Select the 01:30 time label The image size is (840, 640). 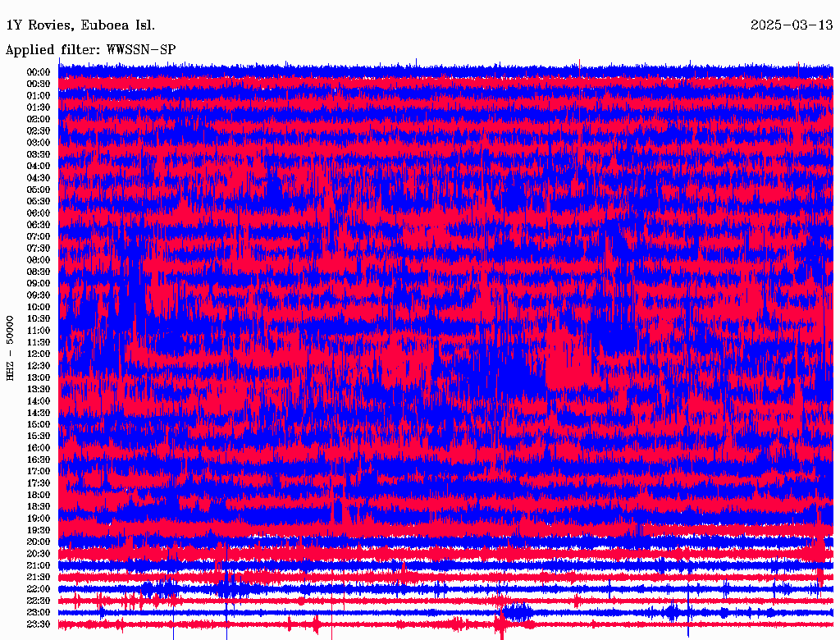tap(39, 107)
